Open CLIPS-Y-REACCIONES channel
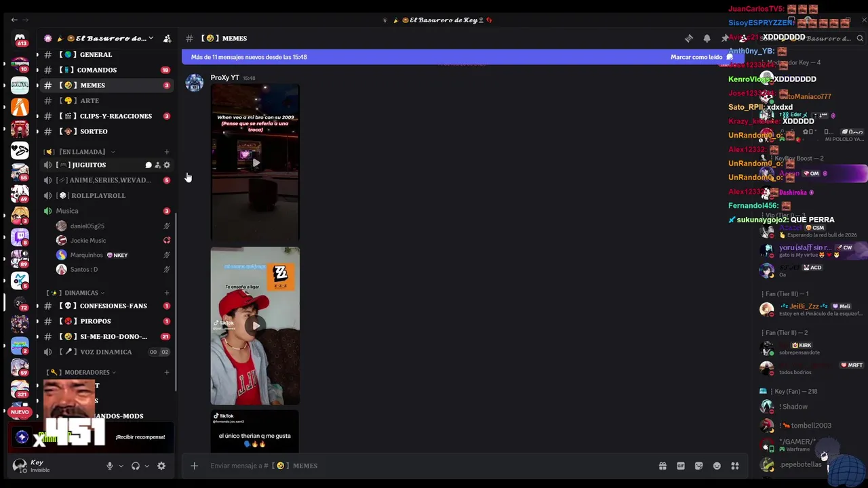 [106, 116]
